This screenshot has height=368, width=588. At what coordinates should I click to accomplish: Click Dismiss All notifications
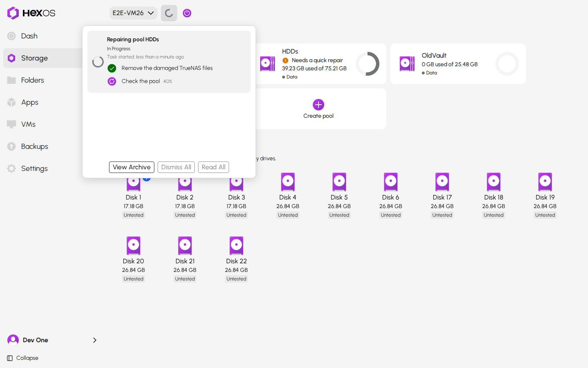click(x=176, y=167)
